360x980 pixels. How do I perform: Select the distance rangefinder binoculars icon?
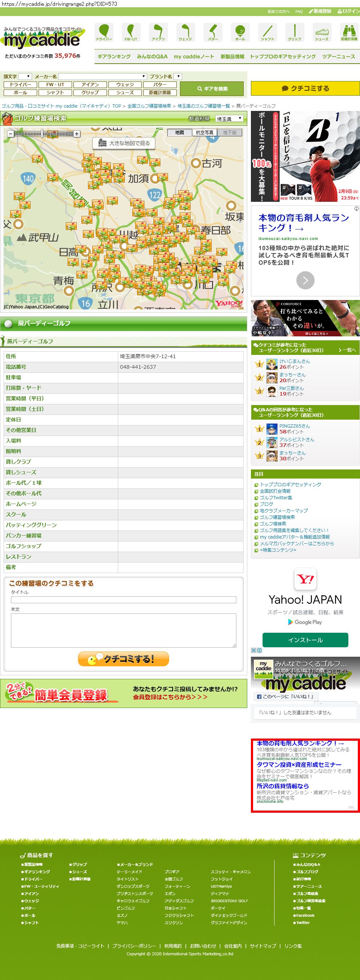349,32
